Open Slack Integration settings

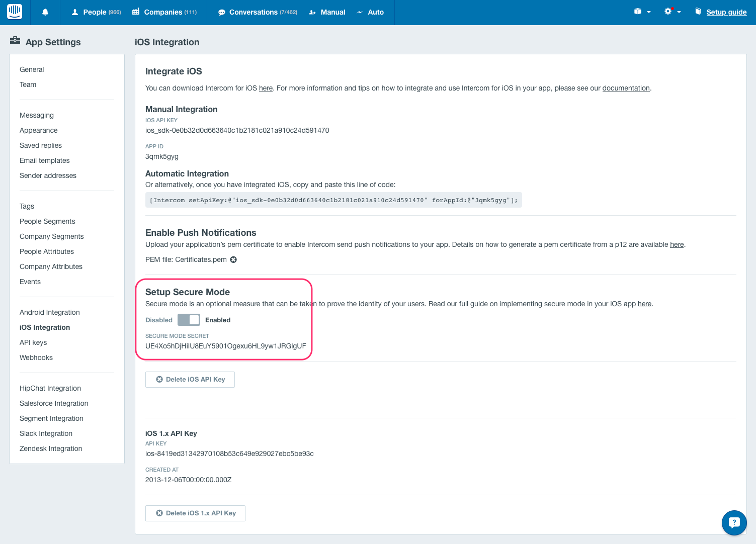pyautogui.click(x=46, y=433)
